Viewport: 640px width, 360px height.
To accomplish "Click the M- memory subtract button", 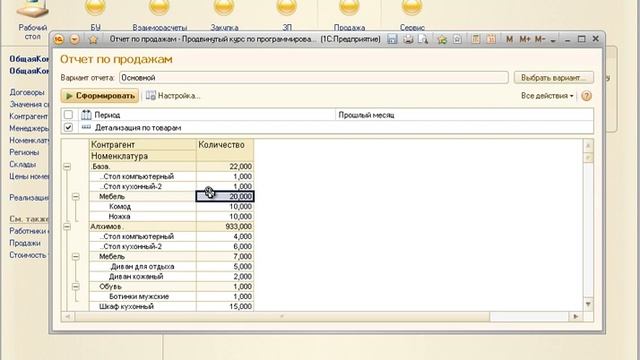I will pos(540,39).
